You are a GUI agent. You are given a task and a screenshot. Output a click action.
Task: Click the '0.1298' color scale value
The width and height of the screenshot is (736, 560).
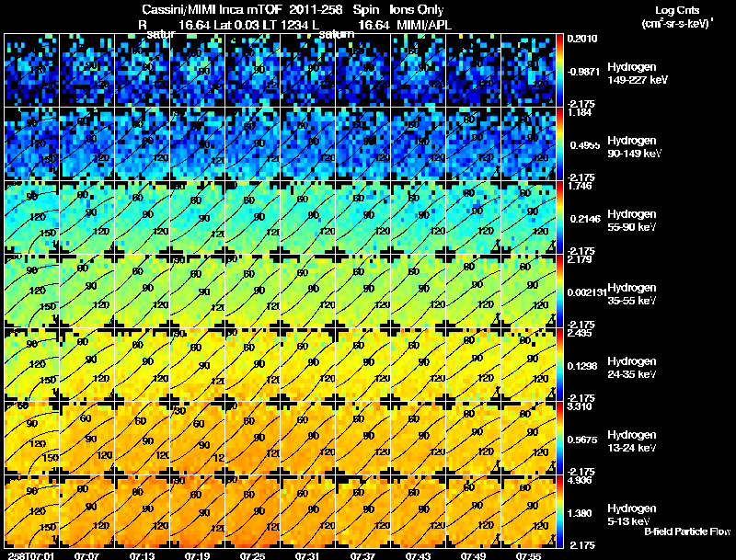click(x=582, y=366)
